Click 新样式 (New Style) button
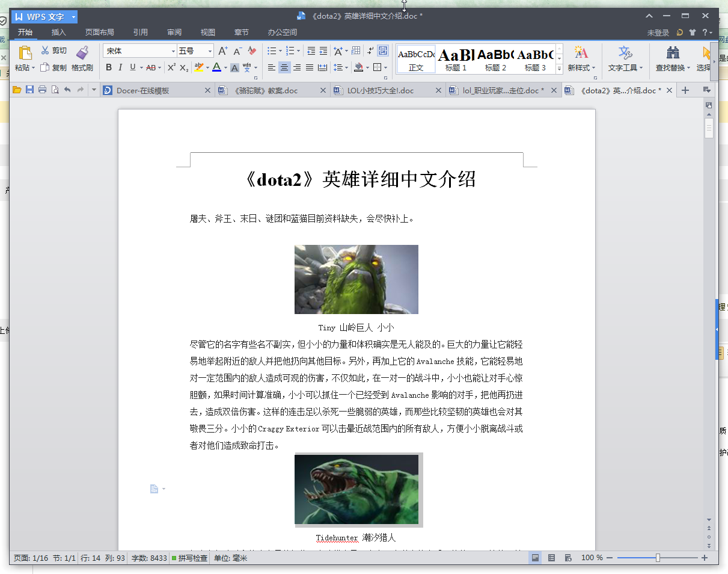Viewport: 728px width, 574px height. pos(581,58)
